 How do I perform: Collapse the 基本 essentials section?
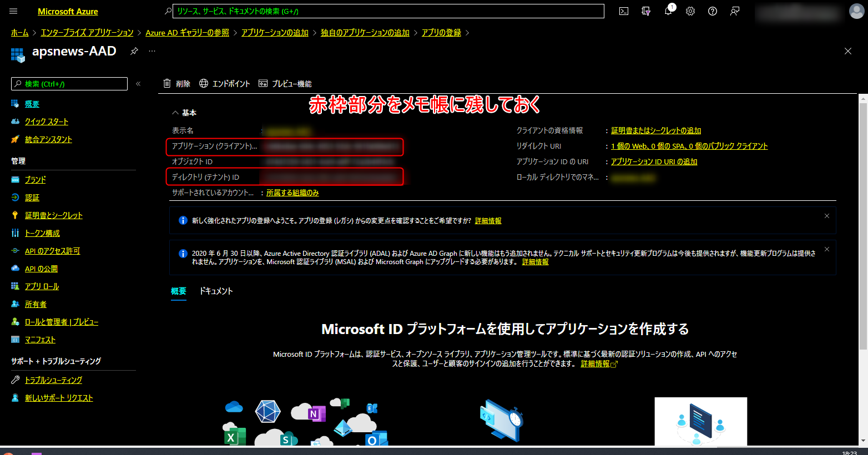184,113
